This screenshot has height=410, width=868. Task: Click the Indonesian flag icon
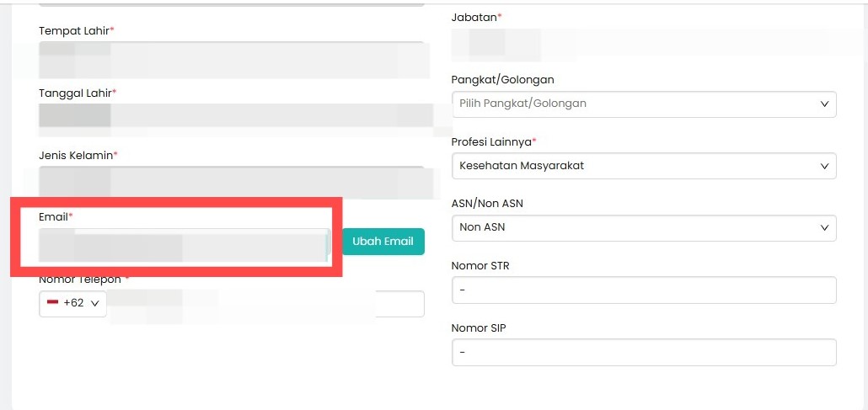click(x=53, y=302)
